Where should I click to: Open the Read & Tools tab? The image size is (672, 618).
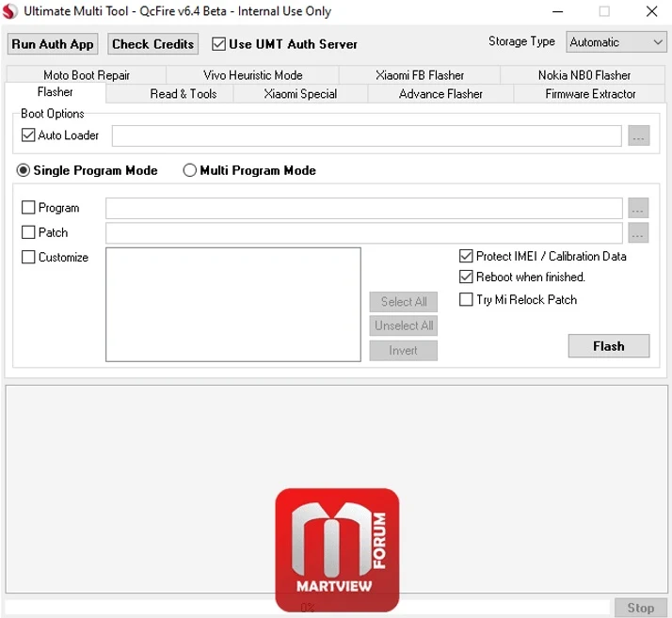coord(183,94)
